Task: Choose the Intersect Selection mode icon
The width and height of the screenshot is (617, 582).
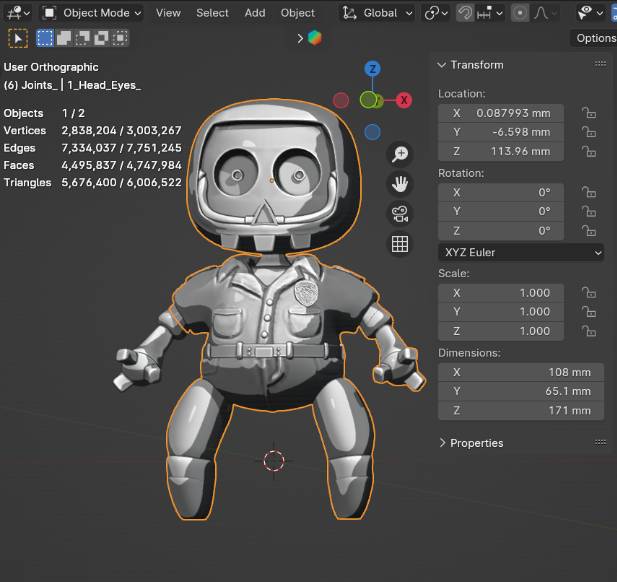Action: pyautogui.click(x=120, y=38)
